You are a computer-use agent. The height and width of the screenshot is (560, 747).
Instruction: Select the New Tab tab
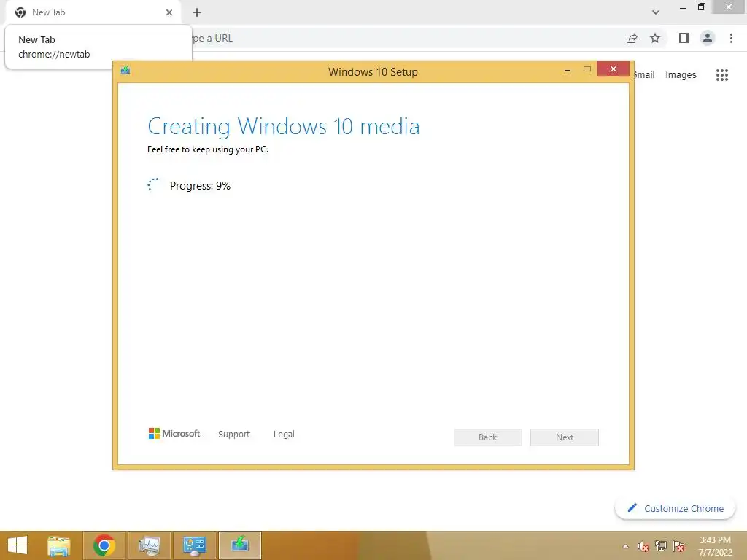pyautogui.click(x=94, y=12)
